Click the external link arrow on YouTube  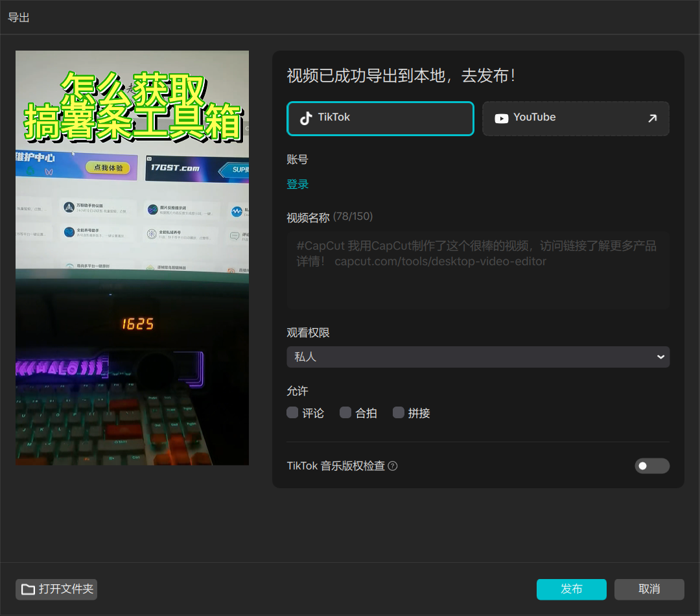point(652,118)
